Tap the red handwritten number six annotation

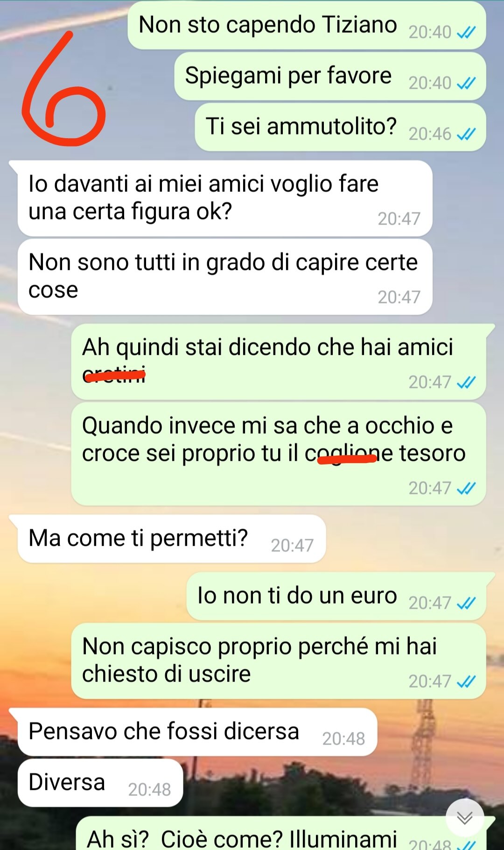coord(63,89)
